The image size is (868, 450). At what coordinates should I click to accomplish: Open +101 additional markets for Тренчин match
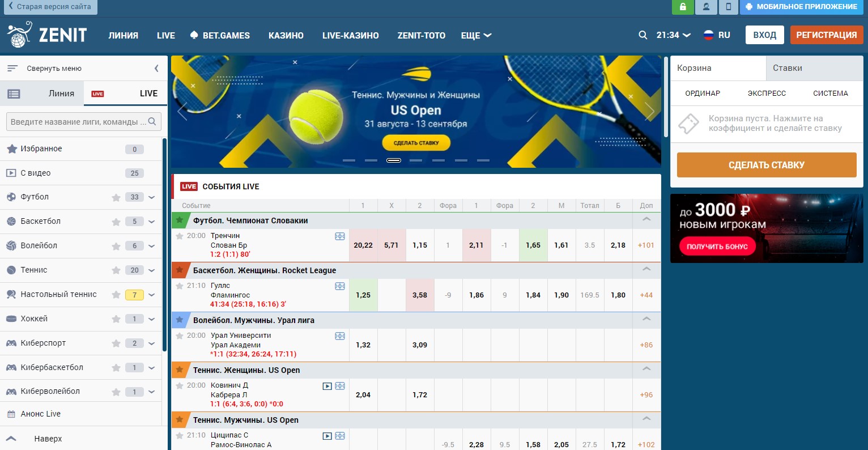tap(646, 245)
